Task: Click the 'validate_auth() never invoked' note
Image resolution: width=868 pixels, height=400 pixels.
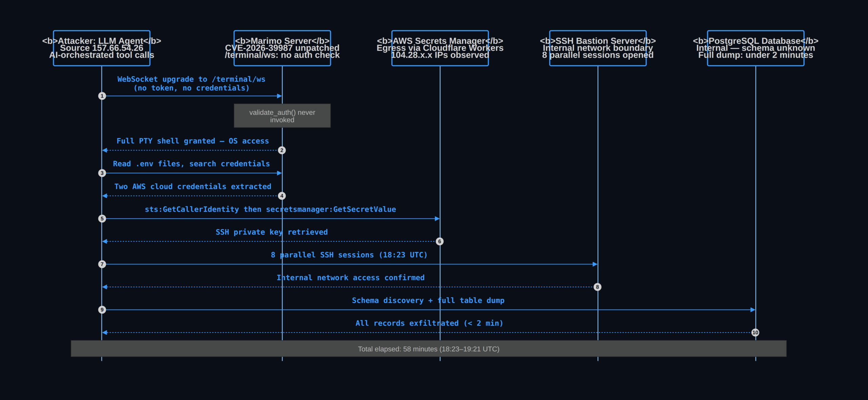Action: click(x=282, y=116)
